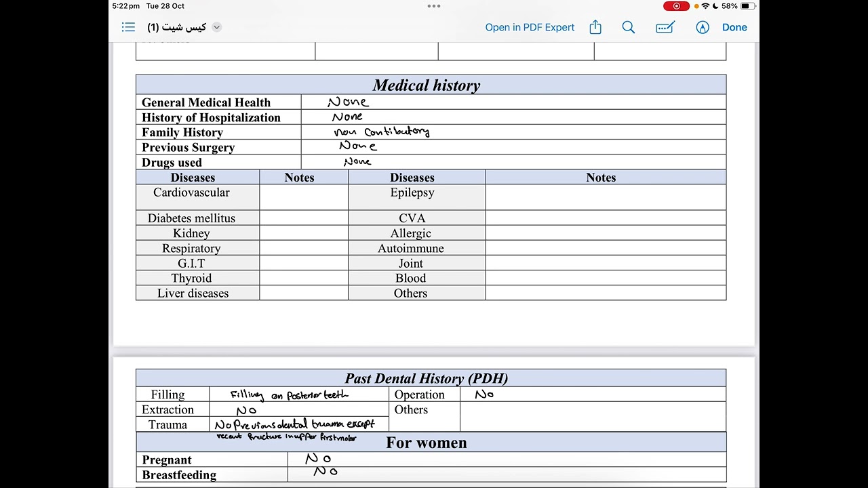Select the Cardiovascular label
The height and width of the screenshot is (488, 868).
tap(191, 192)
